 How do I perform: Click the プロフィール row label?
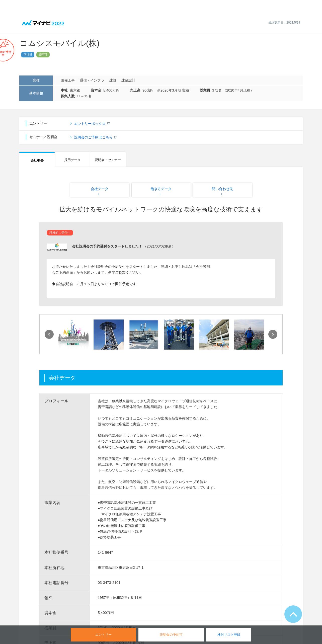[x=56, y=401]
